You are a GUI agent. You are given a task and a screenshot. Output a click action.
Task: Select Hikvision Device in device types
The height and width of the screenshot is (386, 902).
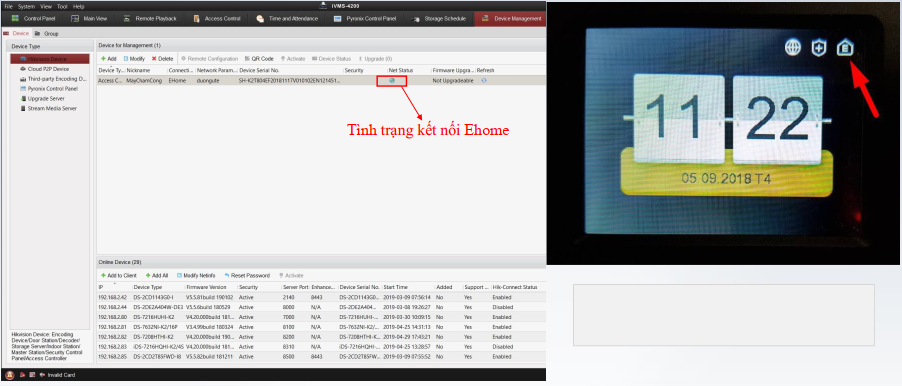pyautogui.click(x=50, y=59)
